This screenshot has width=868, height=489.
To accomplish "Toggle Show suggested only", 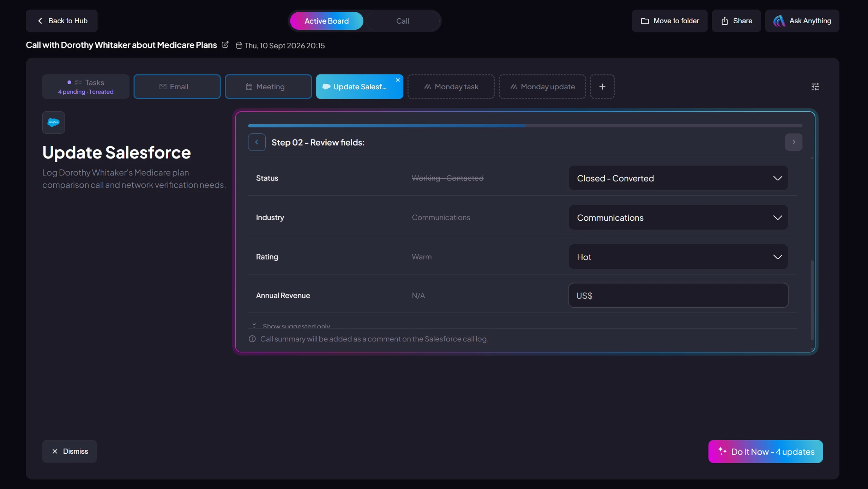I will (291, 326).
